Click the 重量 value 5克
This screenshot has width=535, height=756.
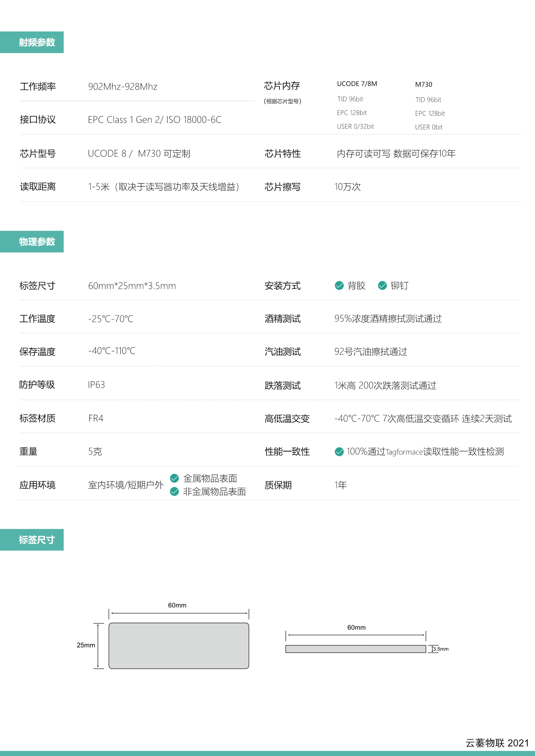(95, 452)
